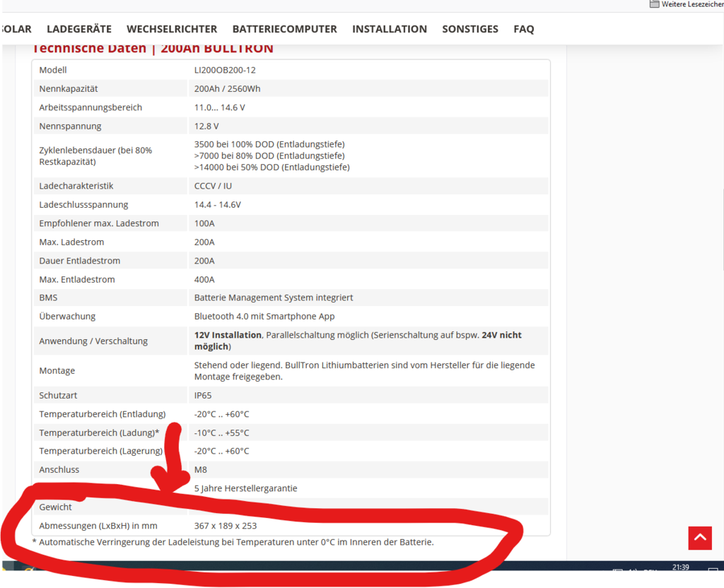This screenshot has width=724, height=588.
Task: Select the value -10°C .. +55°C
Action: 221,433
